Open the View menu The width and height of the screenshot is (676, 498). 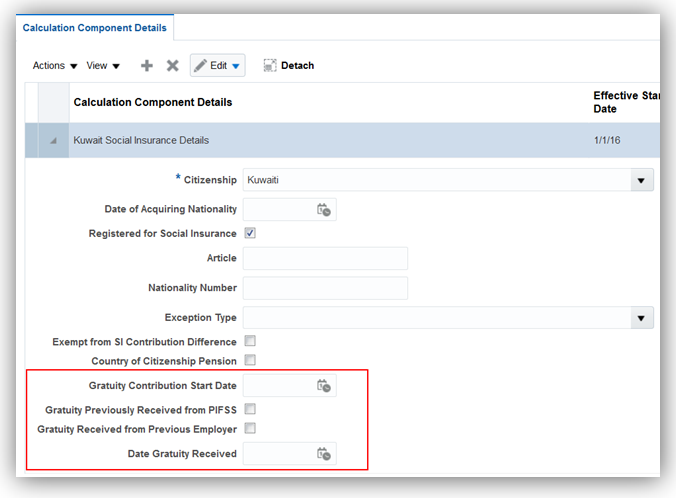point(103,66)
